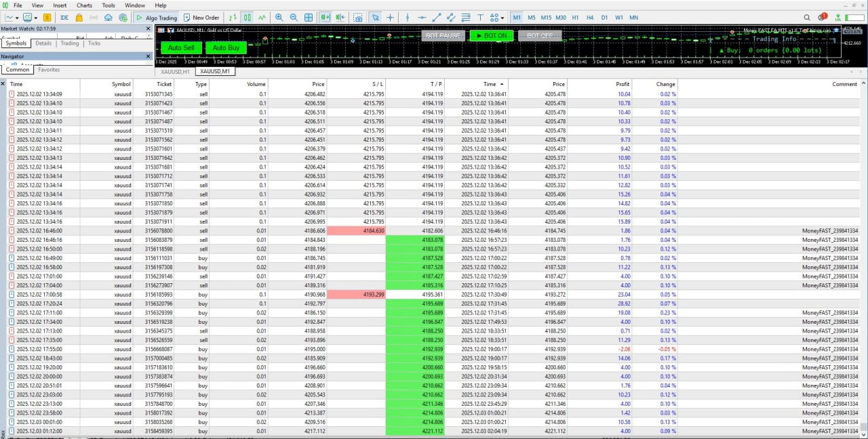Switch the bot to BOT PAUSE state
The height and width of the screenshot is (439, 868).
coord(443,35)
